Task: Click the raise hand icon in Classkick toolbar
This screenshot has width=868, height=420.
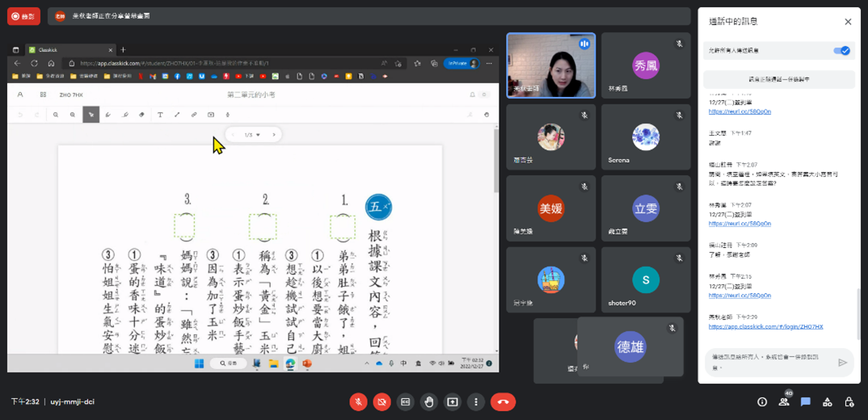Action: pyautogui.click(x=487, y=115)
